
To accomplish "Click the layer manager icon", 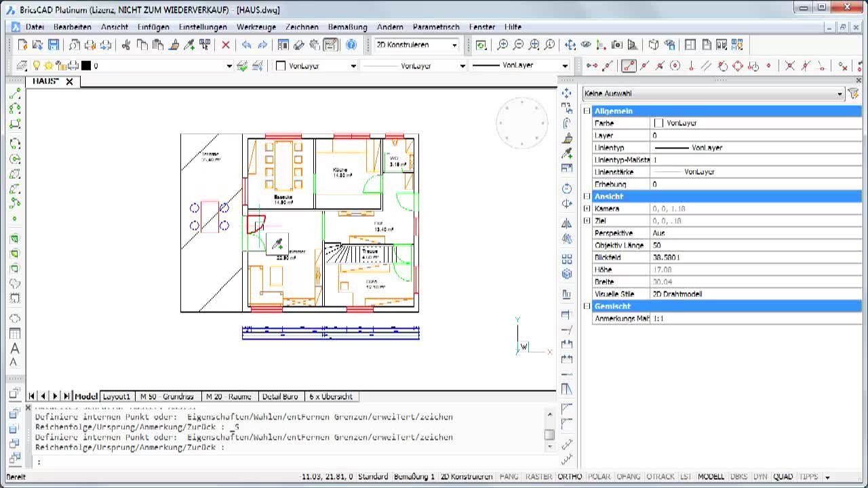I will (21, 66).
